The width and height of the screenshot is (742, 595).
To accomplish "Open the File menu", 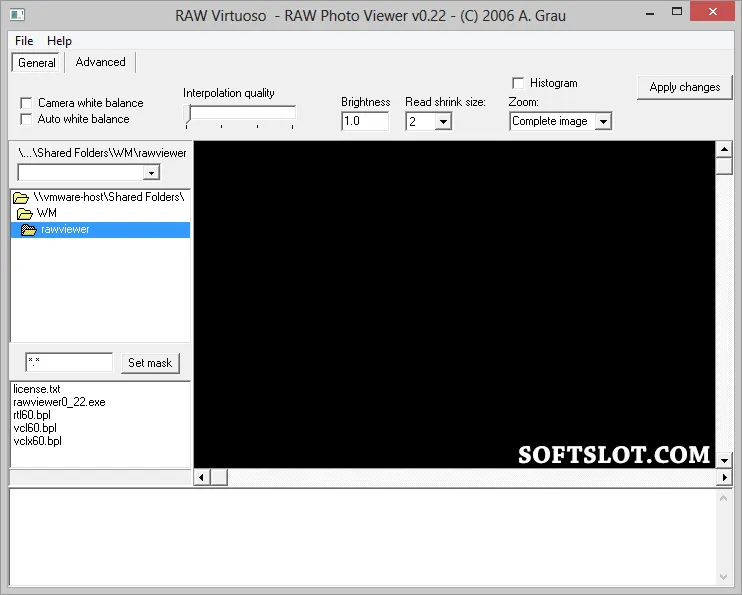I will [24, 41].
